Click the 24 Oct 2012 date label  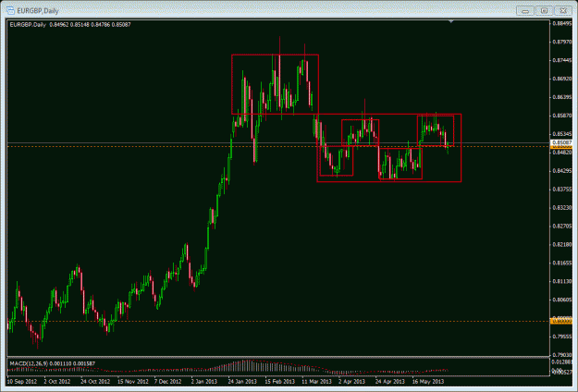coord(95,381)
